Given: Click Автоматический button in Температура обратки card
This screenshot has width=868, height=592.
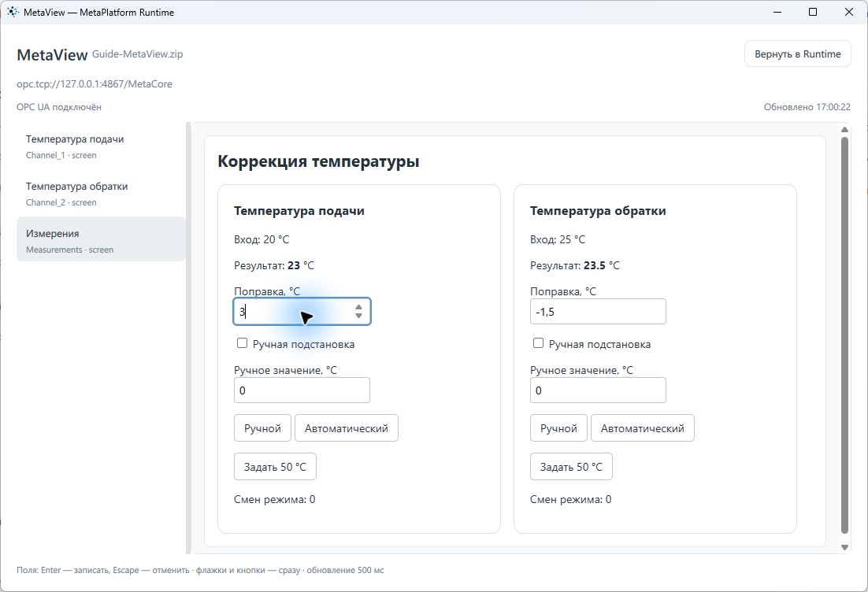Looking at the screenshot, I should coord(642,427).
